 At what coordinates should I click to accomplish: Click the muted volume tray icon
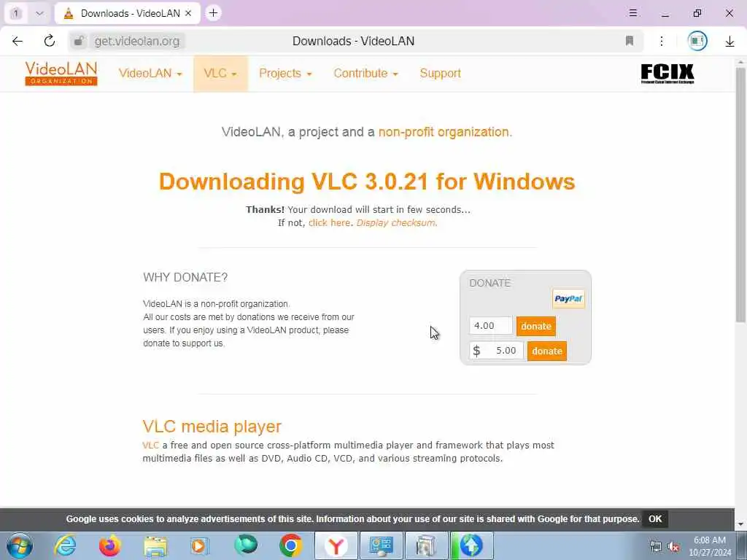[673, 546]
